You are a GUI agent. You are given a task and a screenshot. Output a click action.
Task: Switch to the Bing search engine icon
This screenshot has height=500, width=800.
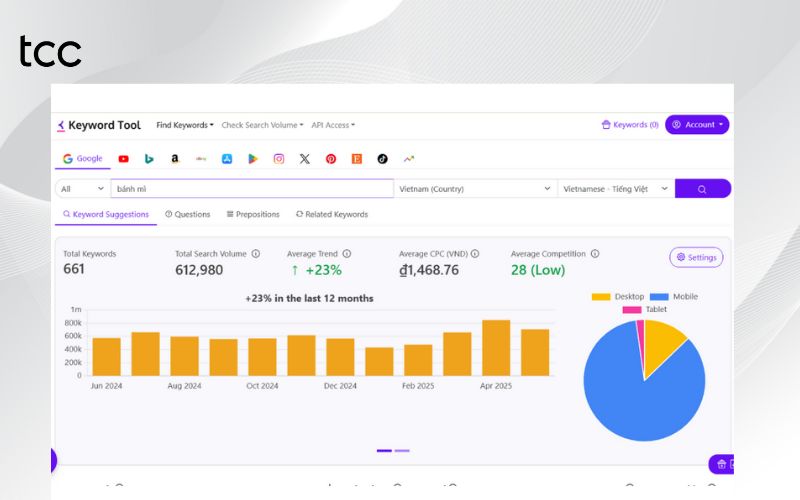pos(149,159)
